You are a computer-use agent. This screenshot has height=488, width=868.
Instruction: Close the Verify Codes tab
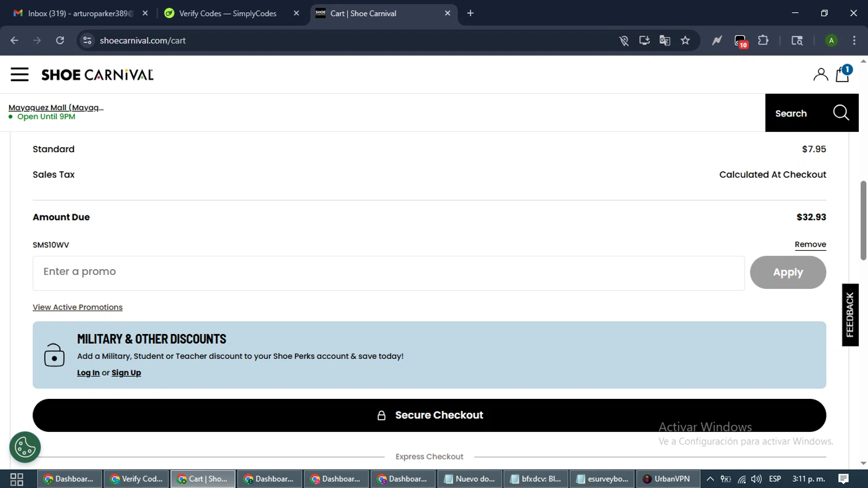[x=296, y=13]
